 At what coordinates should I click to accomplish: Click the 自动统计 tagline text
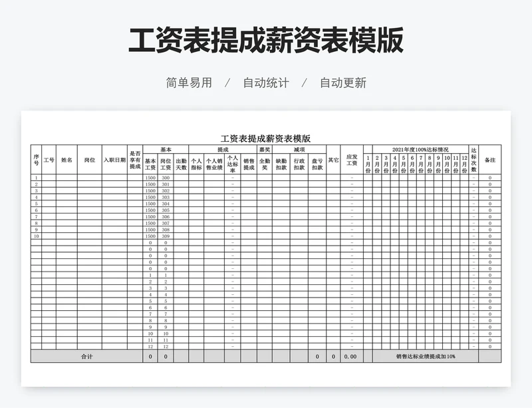[x=266, y=83]
